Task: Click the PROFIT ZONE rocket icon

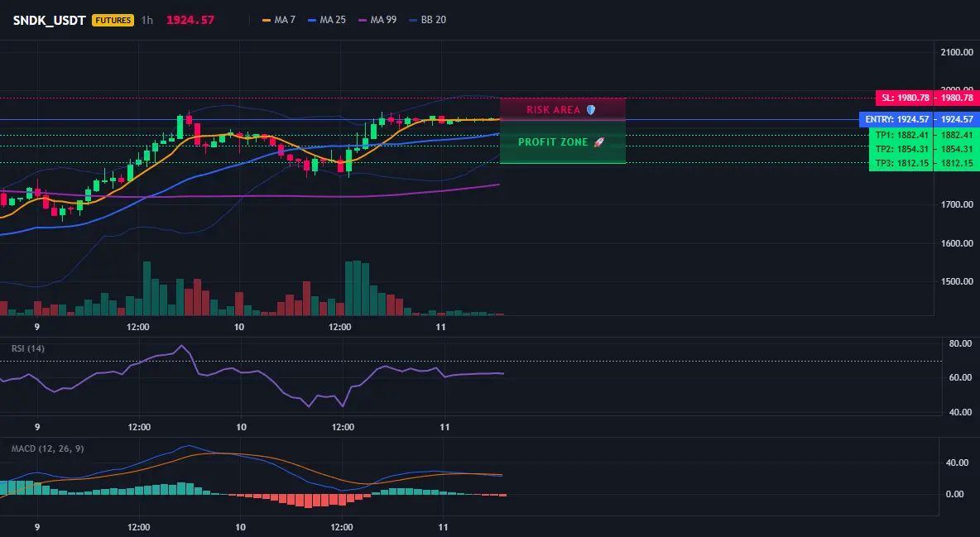Action: coord(598,142)
